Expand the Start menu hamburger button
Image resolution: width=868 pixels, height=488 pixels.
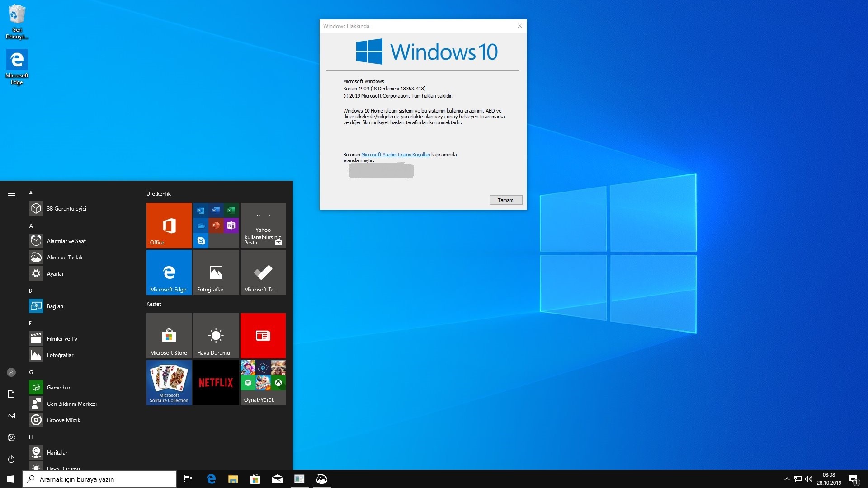pos(11,193)
